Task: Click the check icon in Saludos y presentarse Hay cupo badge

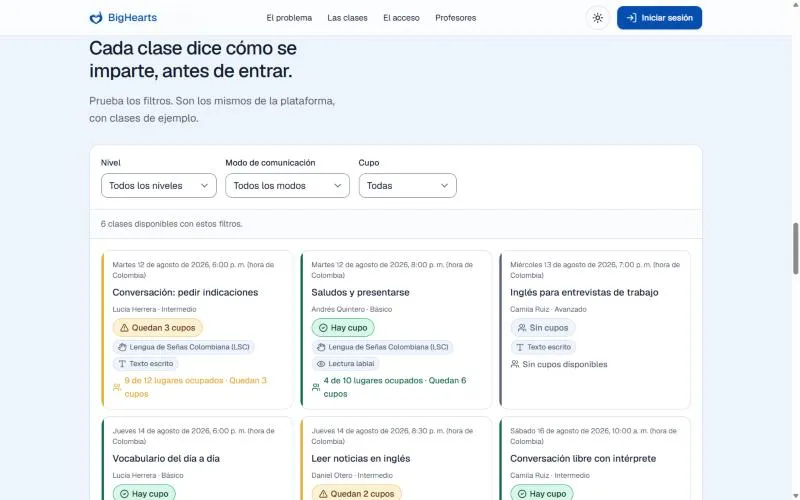Action: [323, 328]
